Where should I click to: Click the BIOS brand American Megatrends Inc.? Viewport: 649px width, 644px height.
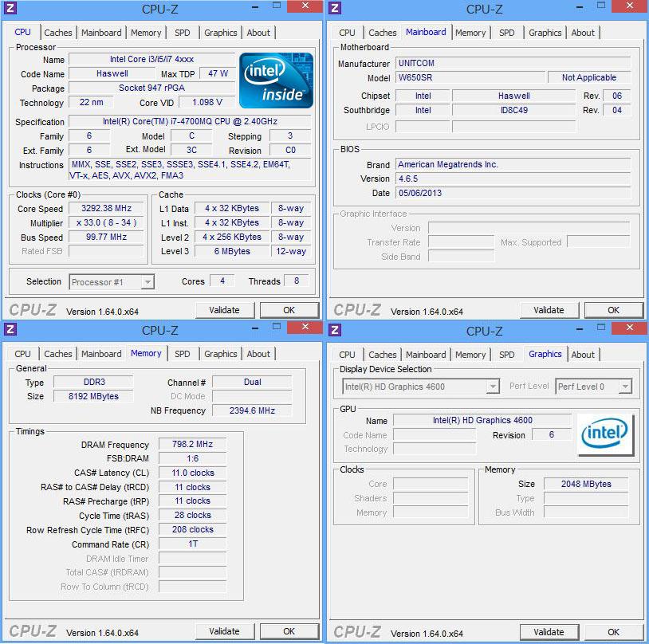click(x=513, y=164)
